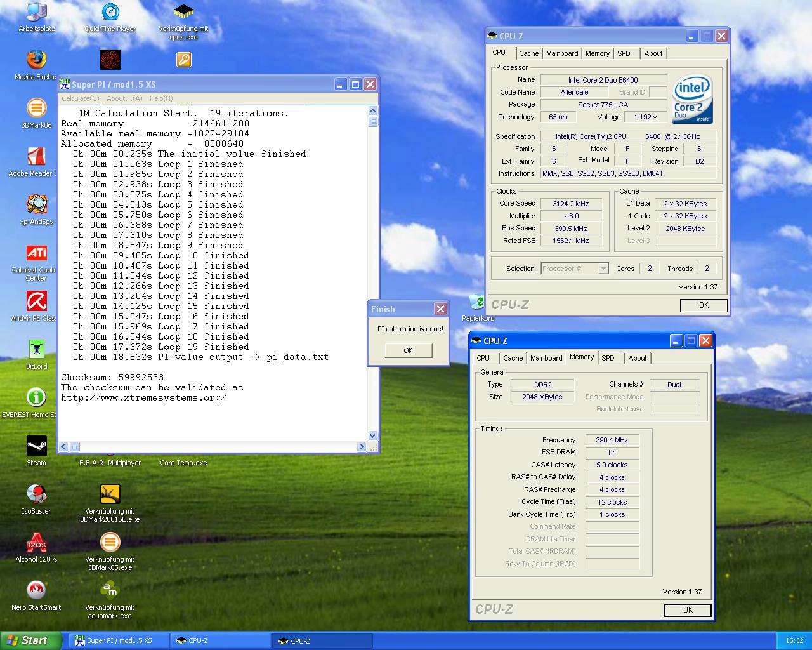Image resolution: width=812 pixels, height=650 pixels.
Task: Switch to Cache tab in upper CPU-Z
Action: point(528,54)
